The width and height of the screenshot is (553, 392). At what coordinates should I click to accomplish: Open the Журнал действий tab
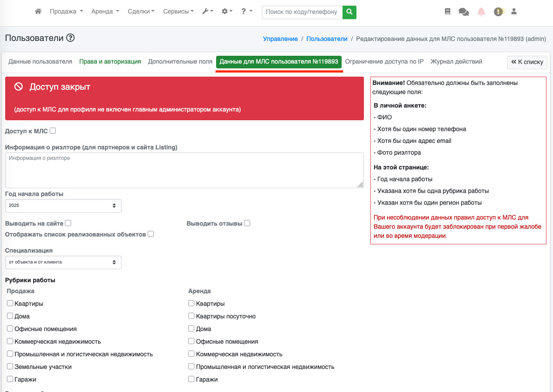tap(456, 62)
